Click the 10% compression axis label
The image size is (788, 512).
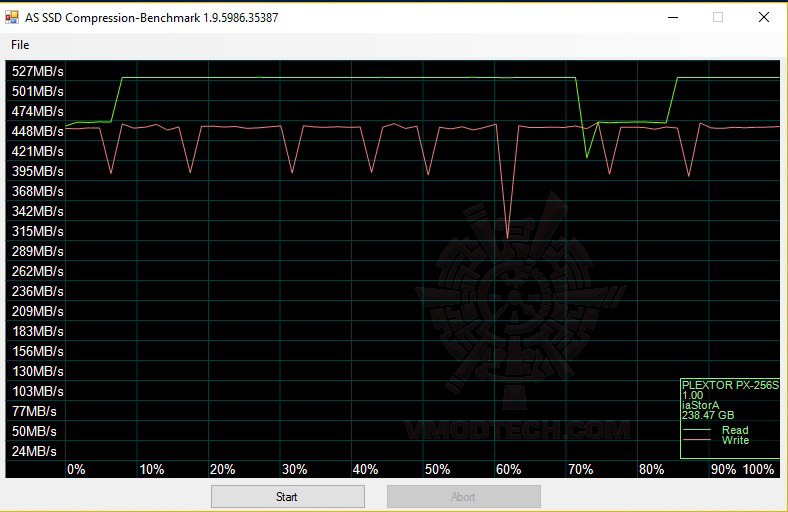point(152,470)
